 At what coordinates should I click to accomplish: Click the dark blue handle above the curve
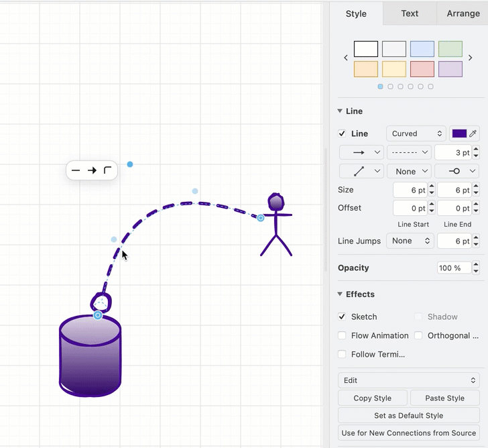coord(130,164)
